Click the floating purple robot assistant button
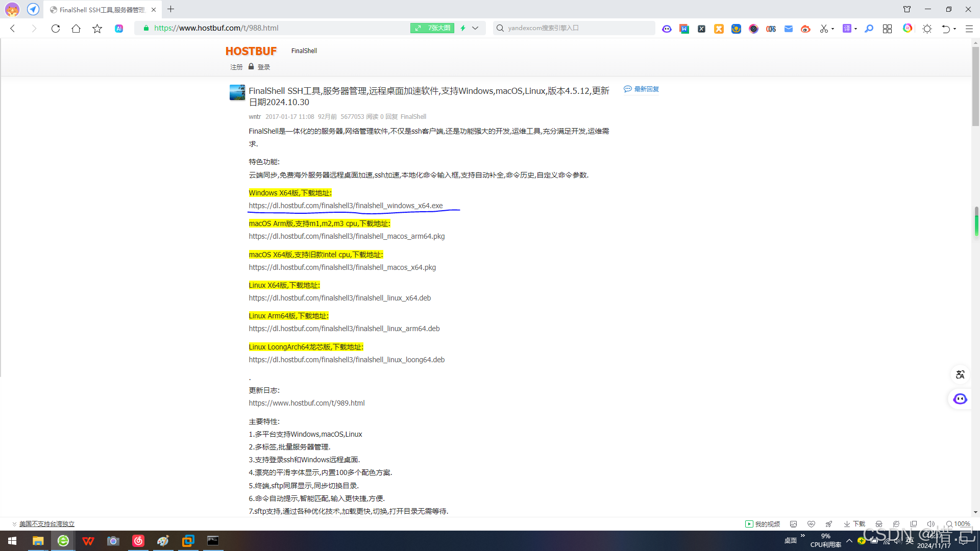The width and height of the screenshot is (980, 551). pos(960,399)
